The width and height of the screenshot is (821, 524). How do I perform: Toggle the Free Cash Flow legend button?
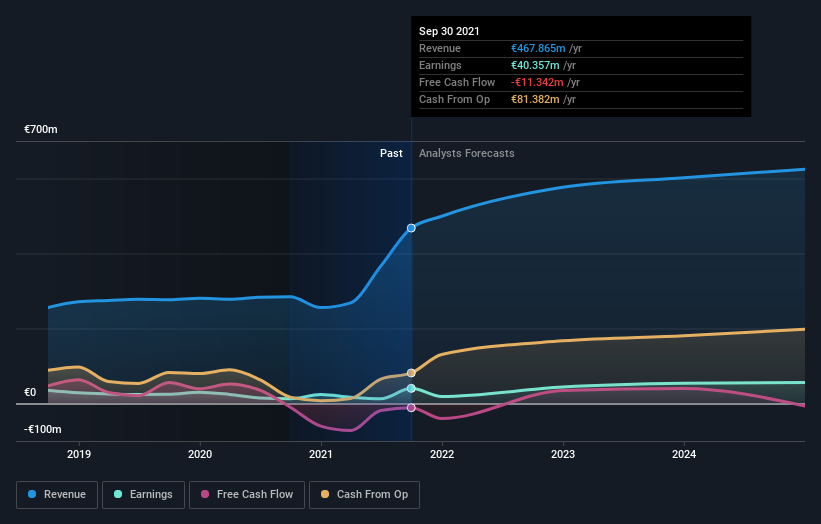(247, 495)
